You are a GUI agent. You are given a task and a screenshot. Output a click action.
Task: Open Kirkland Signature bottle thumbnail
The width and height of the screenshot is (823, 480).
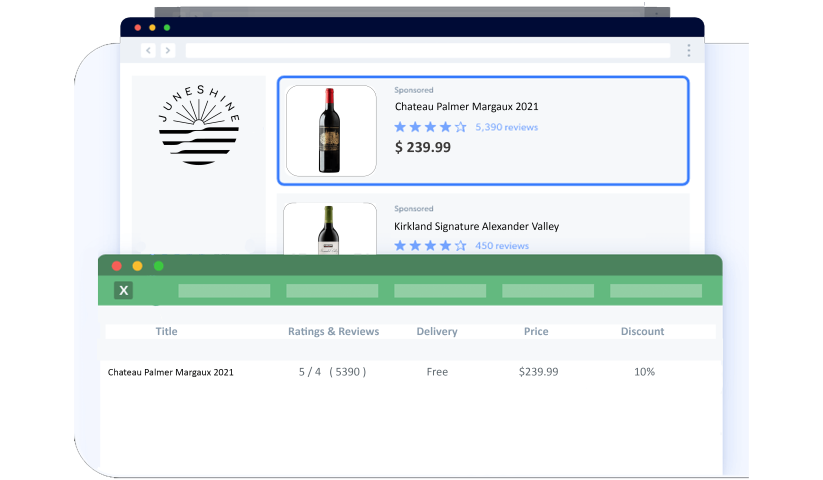coord(330,229)
